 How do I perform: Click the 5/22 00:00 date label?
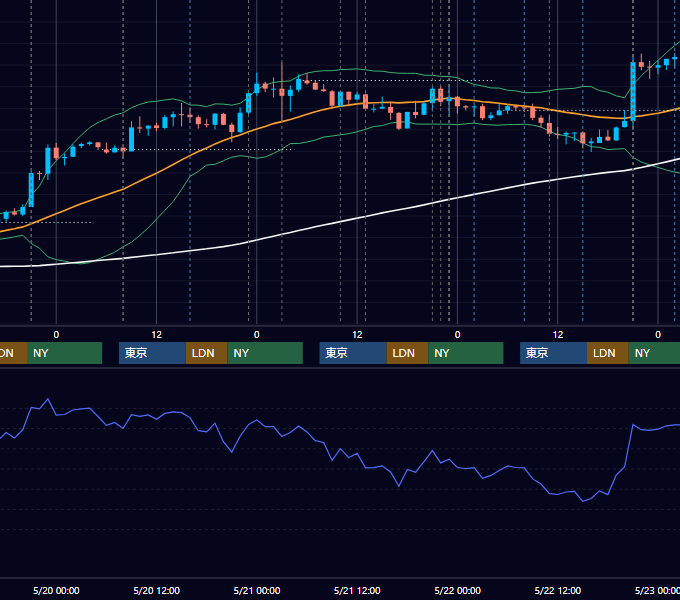coord(458,590)
